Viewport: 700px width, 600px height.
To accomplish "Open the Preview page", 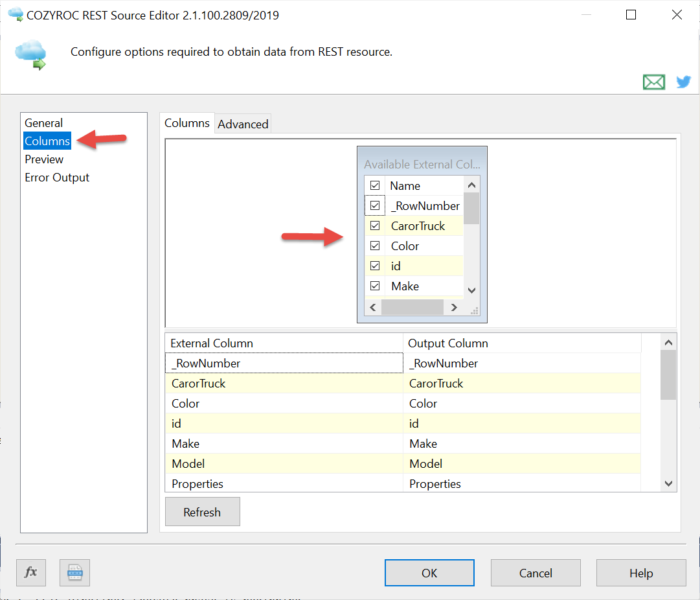I will click(44, 159).
